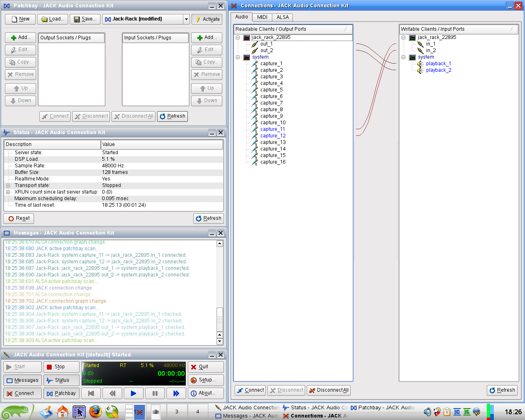This screenshot has height=420, width=525.
Task: Expand the Transport state row
Action: 8,185
